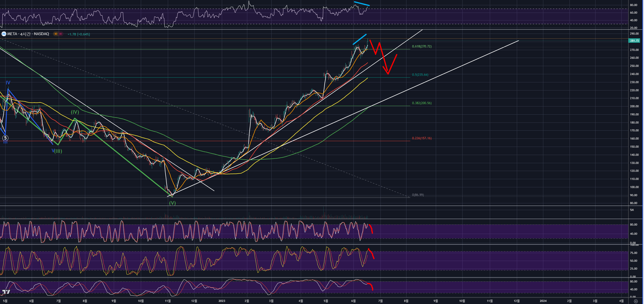Select the 0.5(235.64) Fibonacci level label
The height and width of the screenshot is (304, 644).
coord(420,75)
